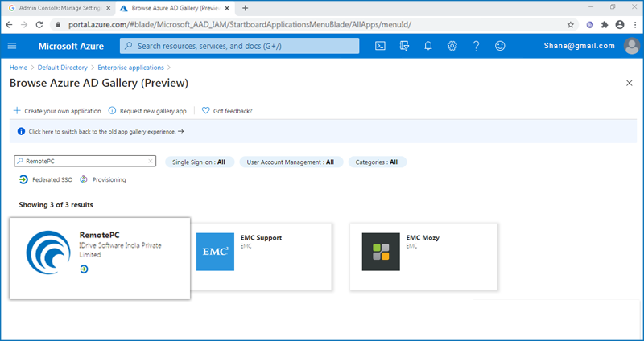
Task: Expand the User Account Management filter
Action: coord(291,162)
